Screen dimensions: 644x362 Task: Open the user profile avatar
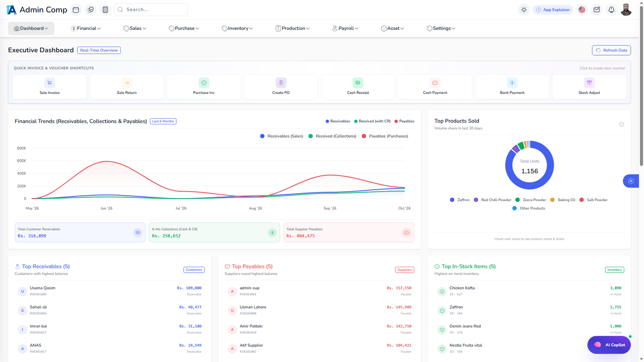click(626, 10)
